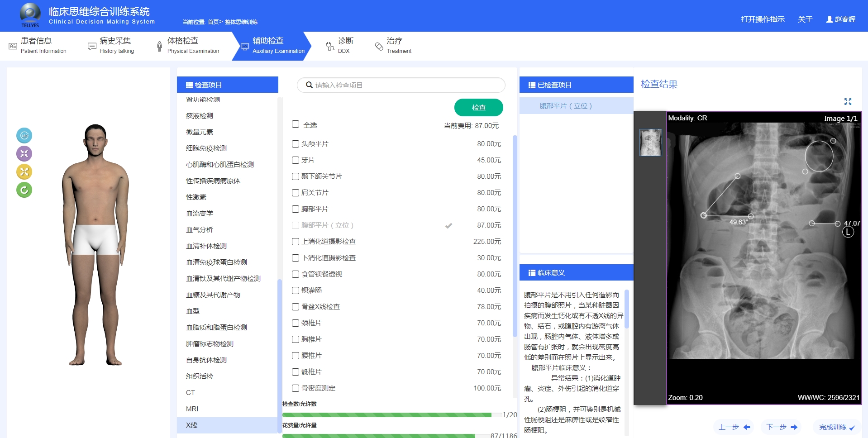This screenshot has height=438, width=868.
Task: Click the exam item list scrollbar
Action: click(515, 236)
